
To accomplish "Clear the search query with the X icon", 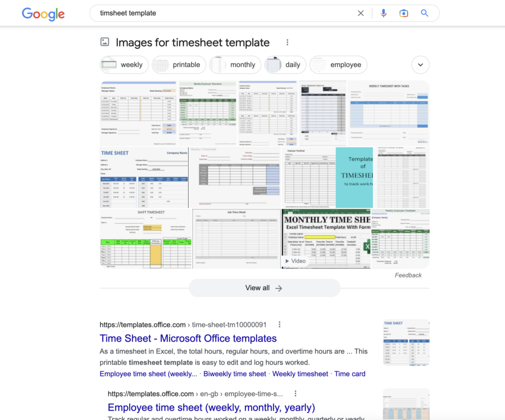I will tap(361, 13).
